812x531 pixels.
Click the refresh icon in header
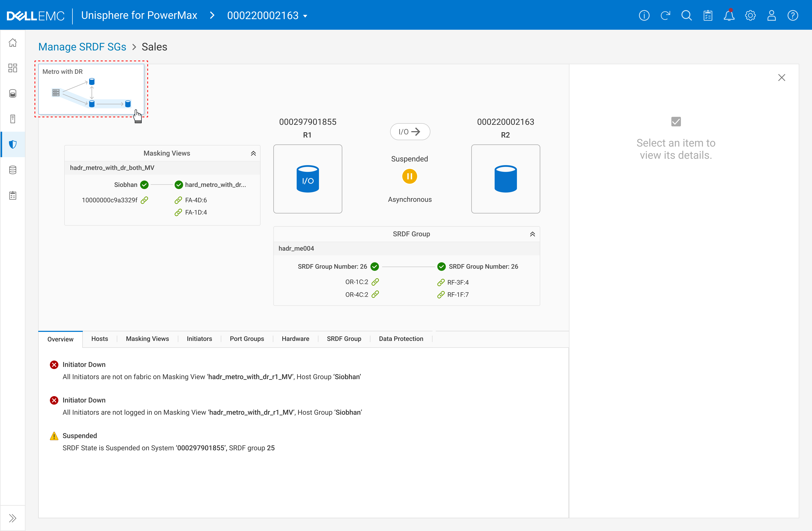pyautogui.click(x=665, y=16)
